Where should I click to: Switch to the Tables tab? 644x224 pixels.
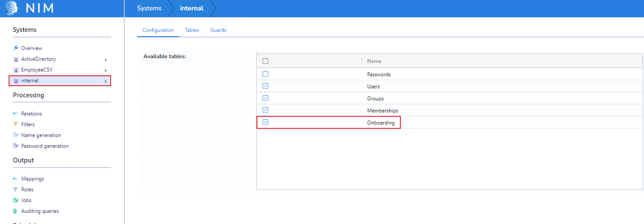192,30
